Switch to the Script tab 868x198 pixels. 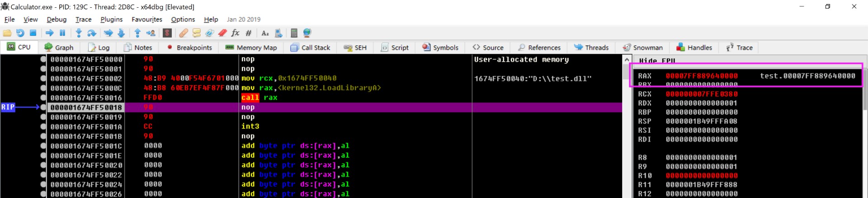pyautogui.click(x=395, y=48)
